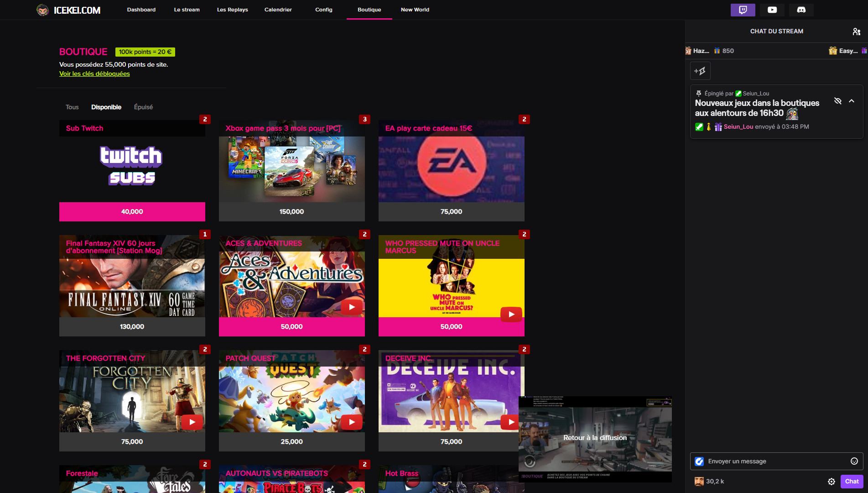The image size is (868, 493).
Task: Open the Forestale product card
Action: 132,479
